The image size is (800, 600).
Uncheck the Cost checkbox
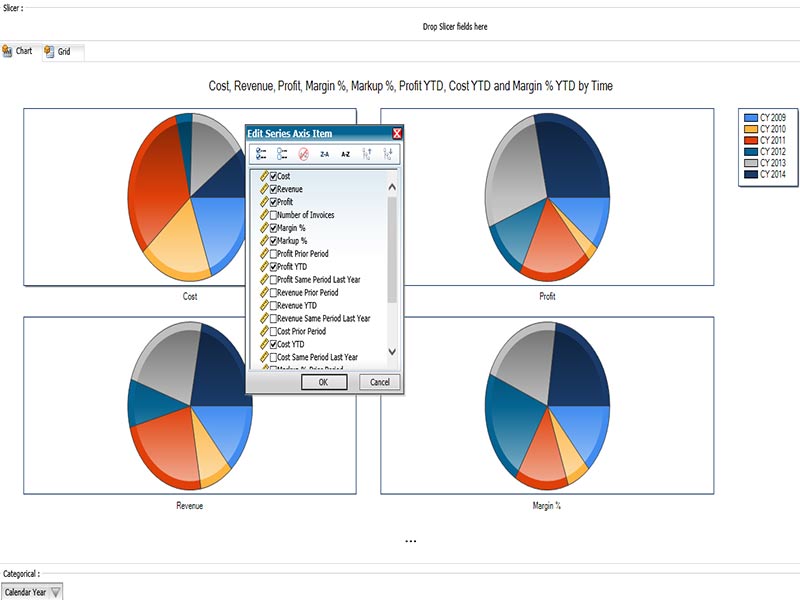[x=273, y=176]
